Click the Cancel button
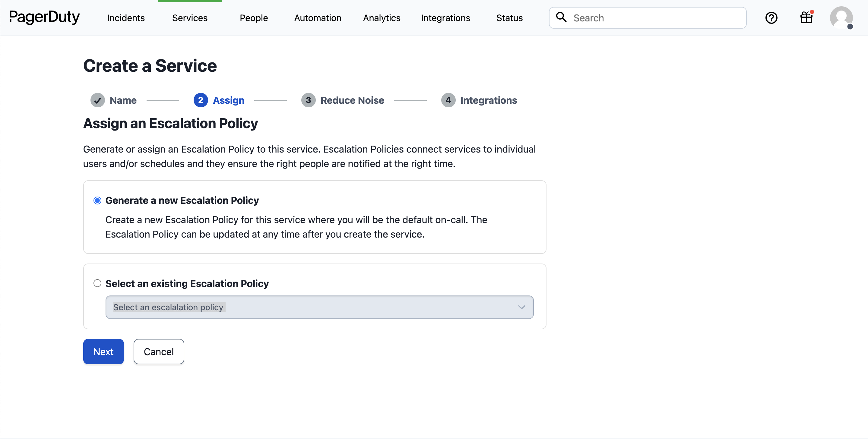This screenshot has height=439, width=868. point(158,351)
